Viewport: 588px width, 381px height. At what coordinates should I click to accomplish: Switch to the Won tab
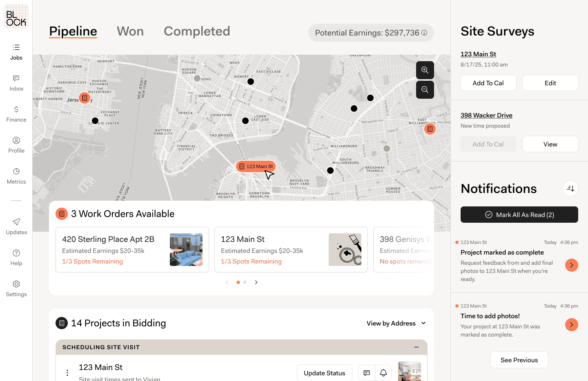(x=130, y=31)
